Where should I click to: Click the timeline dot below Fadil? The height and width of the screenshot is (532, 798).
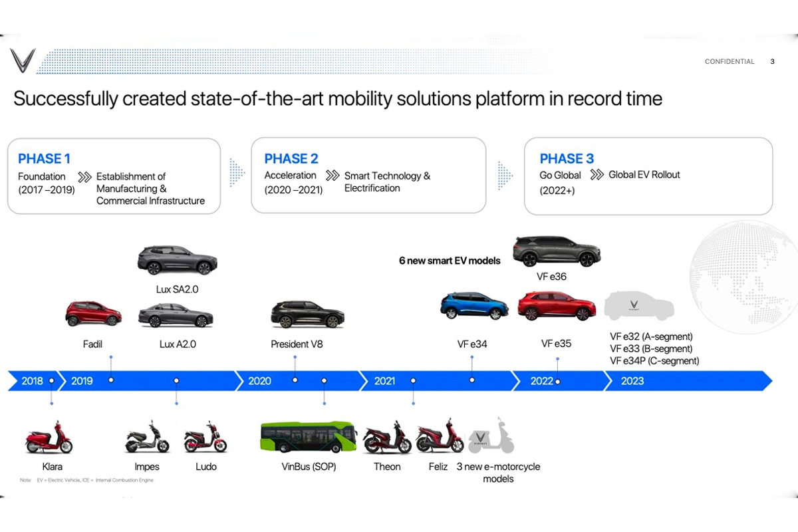[x=111, y=380]
